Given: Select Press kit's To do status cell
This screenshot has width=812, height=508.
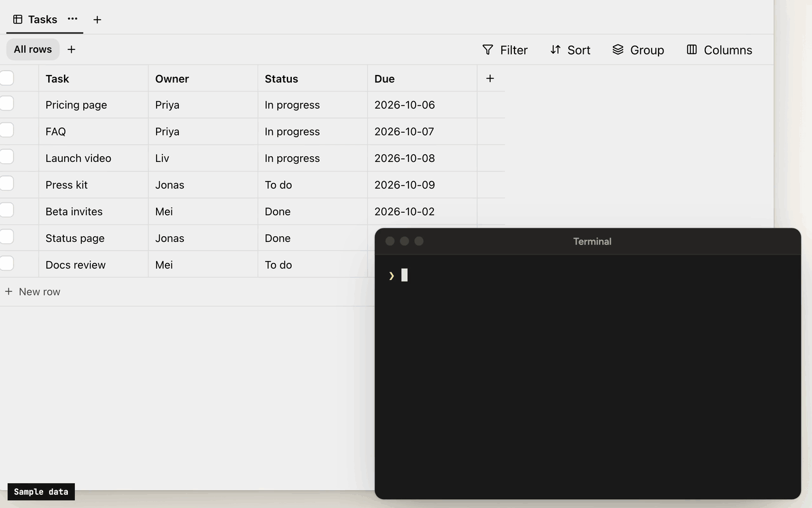Looking at the screenshot, I should [313, 185].
